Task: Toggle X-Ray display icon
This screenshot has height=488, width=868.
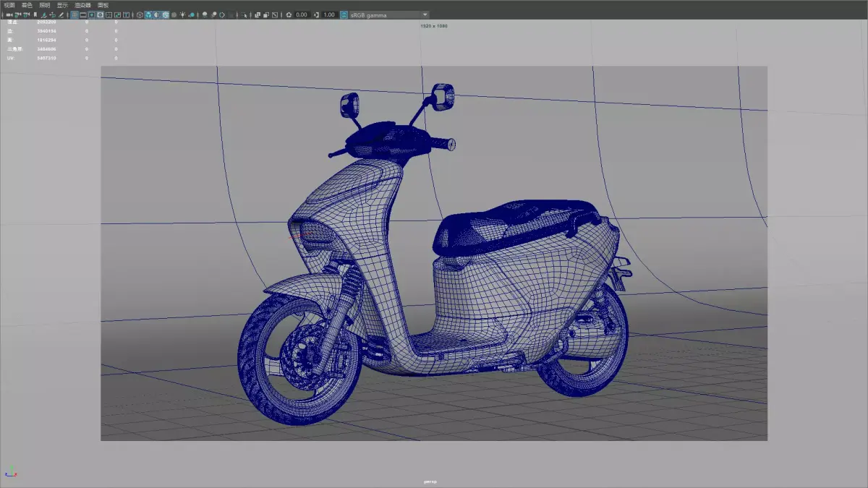Action: click(x=256, y=14)
